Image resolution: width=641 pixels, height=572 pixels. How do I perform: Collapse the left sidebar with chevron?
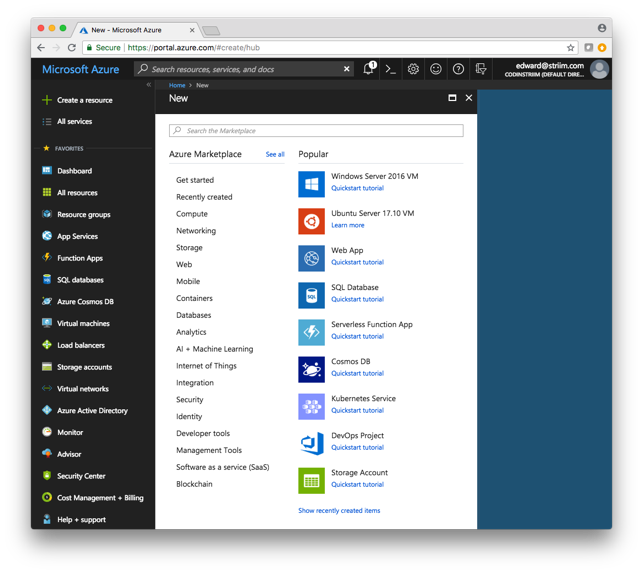[x=149, y=85]
